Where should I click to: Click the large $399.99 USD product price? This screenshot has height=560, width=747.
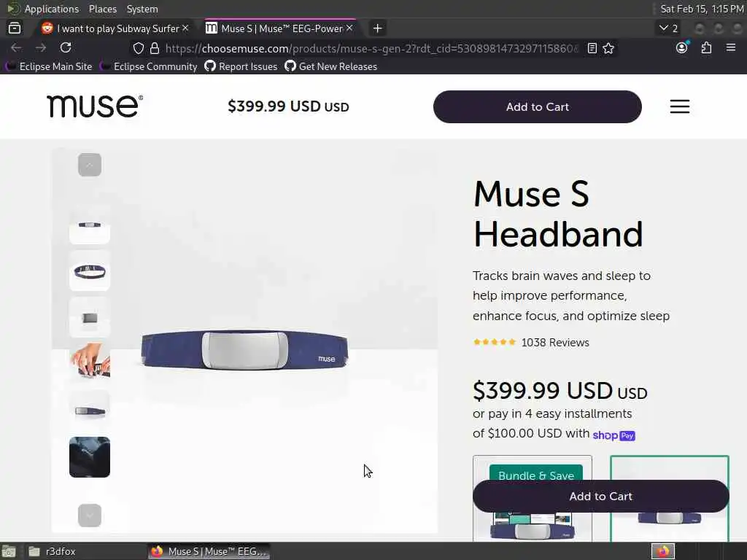tap(560, 391)
